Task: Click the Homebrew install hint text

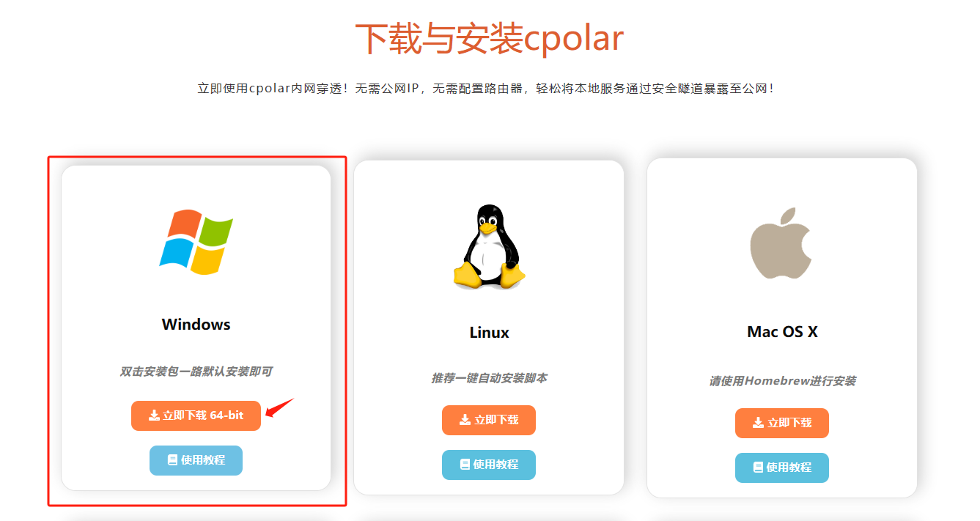Action: [x=782, y=381]
